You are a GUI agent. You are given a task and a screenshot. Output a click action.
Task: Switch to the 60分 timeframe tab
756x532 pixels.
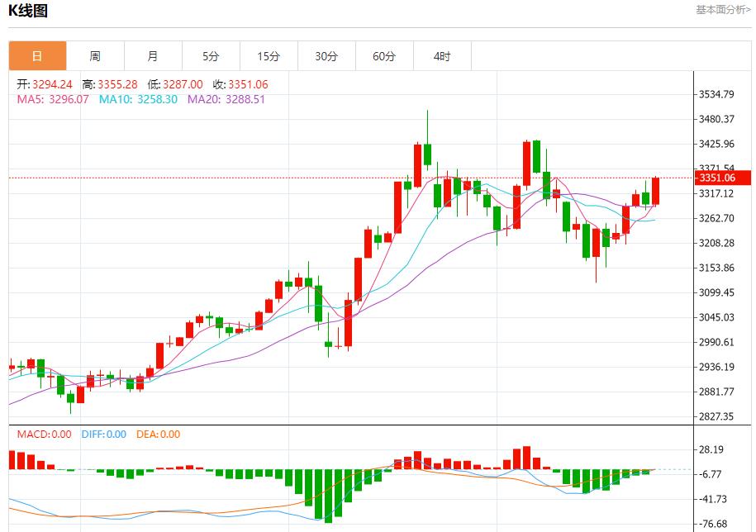[384, 56]
